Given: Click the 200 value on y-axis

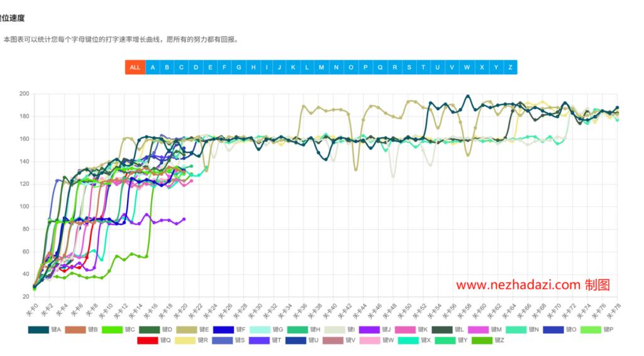Looking at the screenshot, I should 24,94.
